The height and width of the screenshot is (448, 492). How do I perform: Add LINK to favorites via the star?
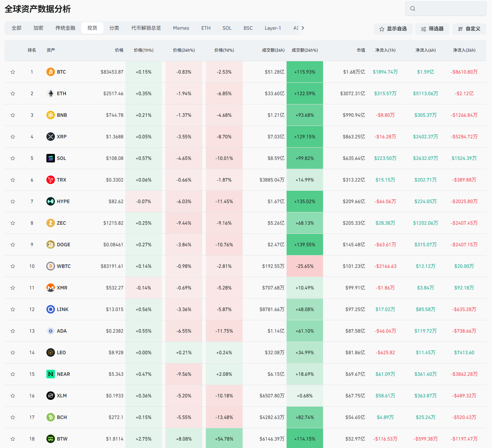click(x=13, y=309)
